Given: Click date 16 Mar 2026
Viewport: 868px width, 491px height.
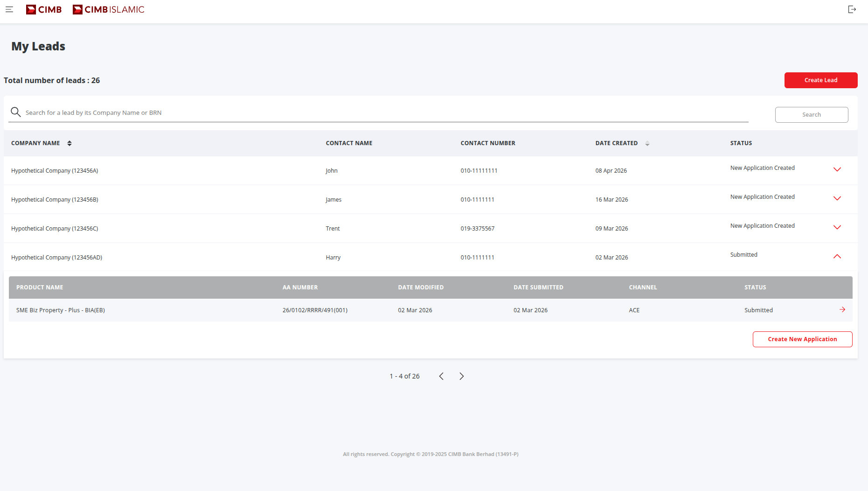Looking at the screenshot, I should point(611,200).
